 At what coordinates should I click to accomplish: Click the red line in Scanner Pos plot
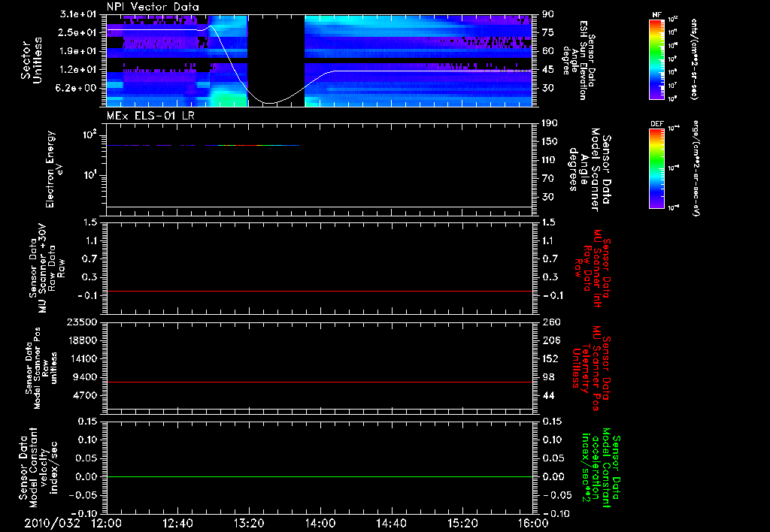click(320, 382)
